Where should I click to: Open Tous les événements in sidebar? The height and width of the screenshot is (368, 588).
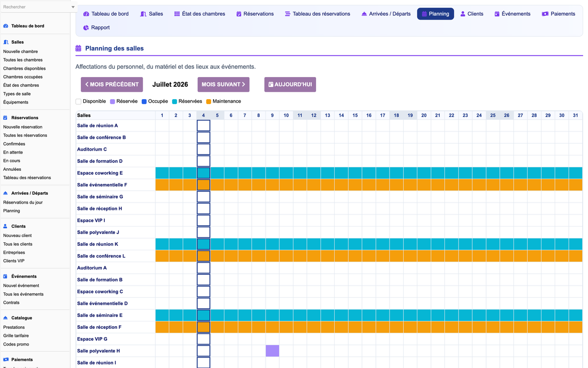click(x=24, y=294)
